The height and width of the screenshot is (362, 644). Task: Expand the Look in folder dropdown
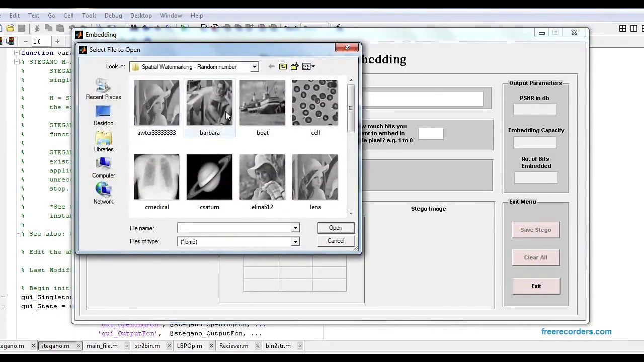[x=255, y=67]
